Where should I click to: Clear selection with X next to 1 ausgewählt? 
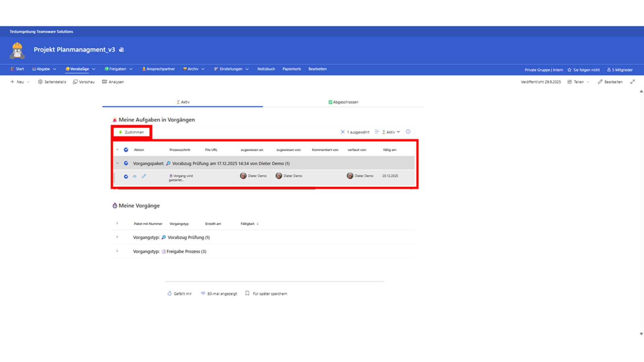tap(343, 132)
